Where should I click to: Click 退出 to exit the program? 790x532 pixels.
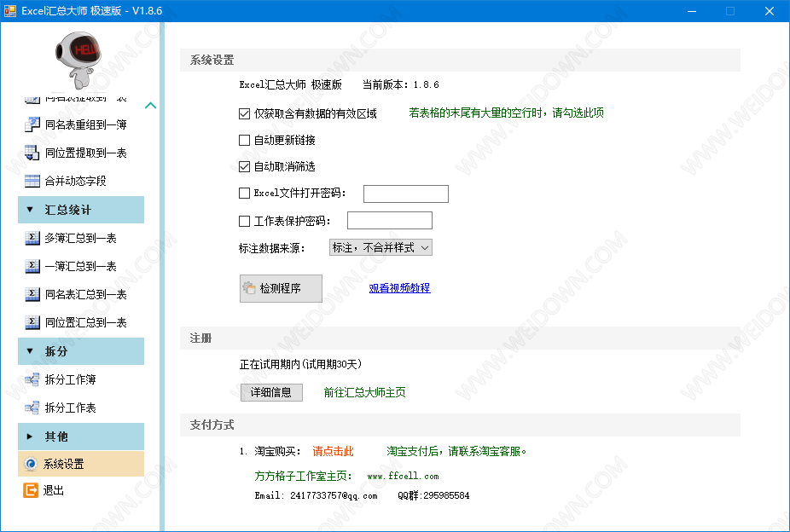[x=54, y=490]
